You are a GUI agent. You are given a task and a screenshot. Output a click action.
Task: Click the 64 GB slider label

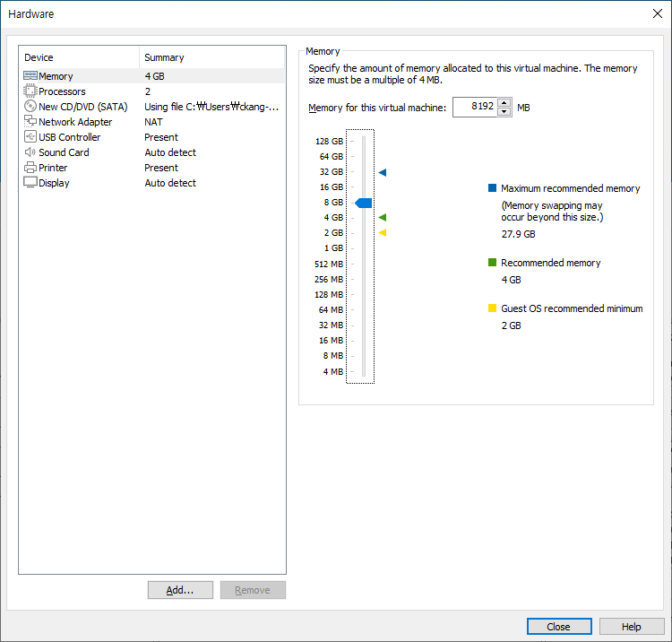[332, 157]
